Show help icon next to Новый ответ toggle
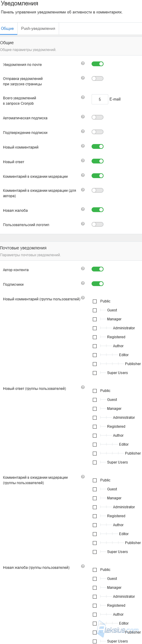Screen dimensions: 142x644 point(83,160)
